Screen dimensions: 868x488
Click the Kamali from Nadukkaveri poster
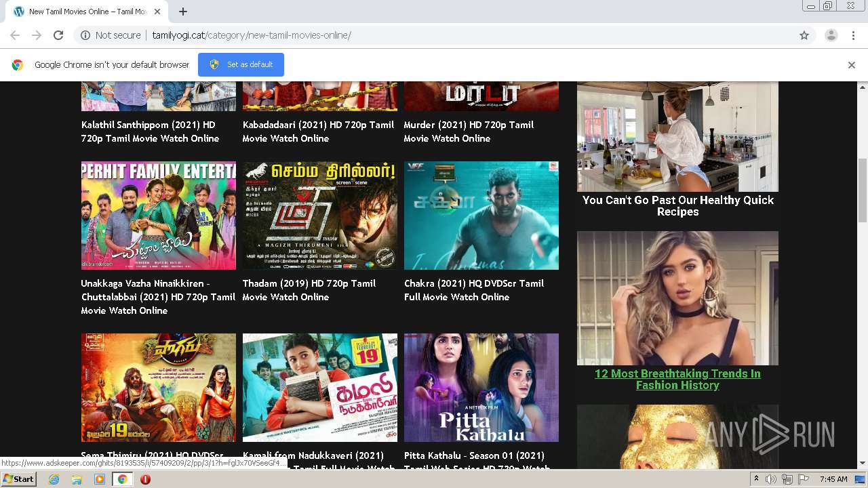coord(320,388)
